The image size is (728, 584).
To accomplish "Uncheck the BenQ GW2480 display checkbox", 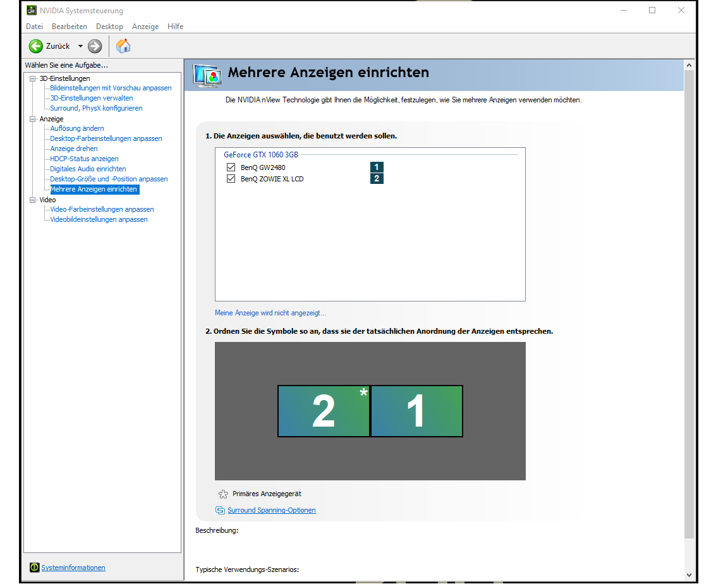I will (231, 167).
